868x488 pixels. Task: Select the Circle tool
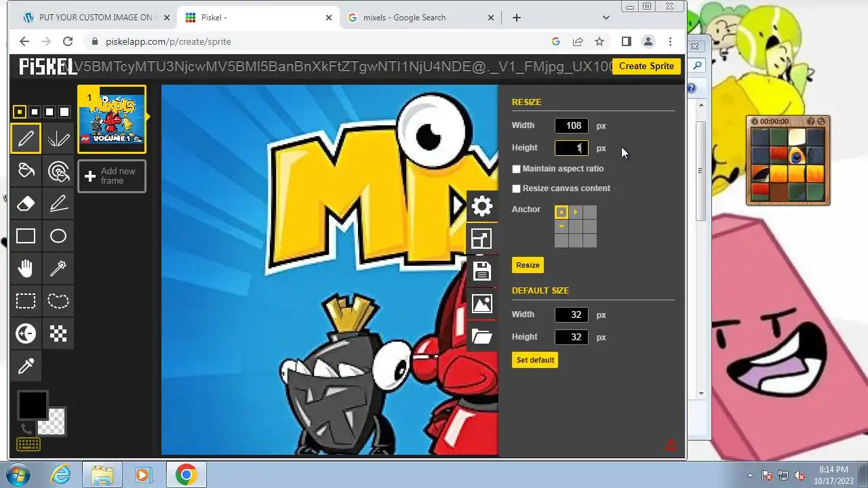coord(58,236)
